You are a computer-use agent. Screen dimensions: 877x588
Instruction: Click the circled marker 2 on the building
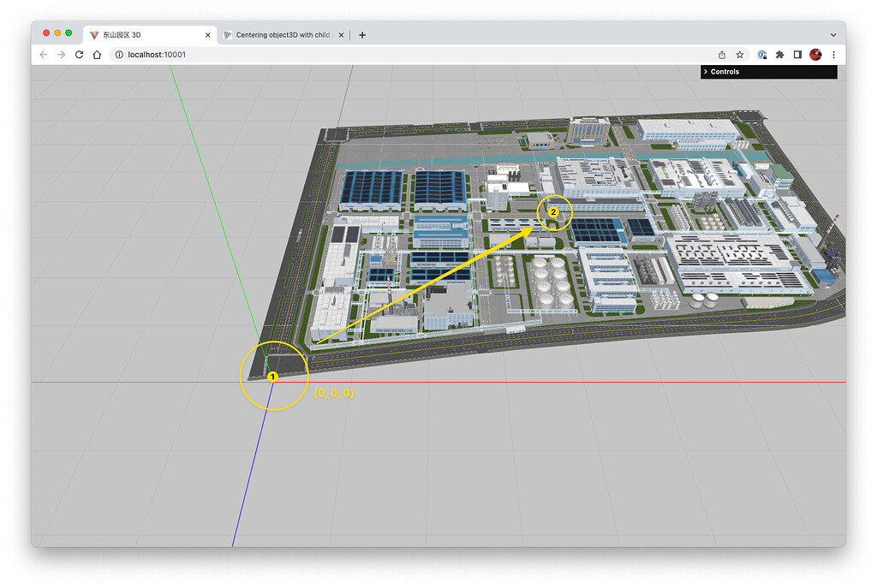553,213
